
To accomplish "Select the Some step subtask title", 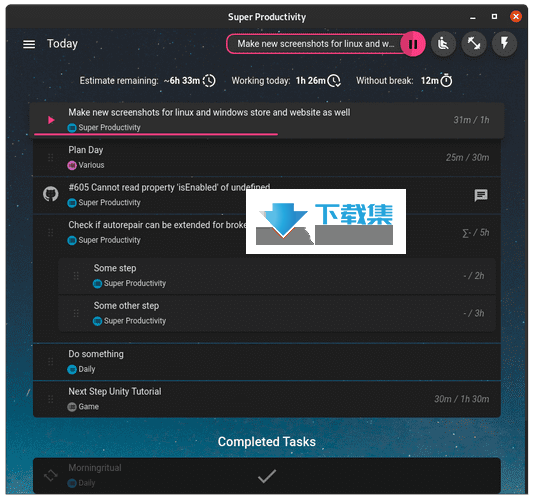I will (115, 268).
